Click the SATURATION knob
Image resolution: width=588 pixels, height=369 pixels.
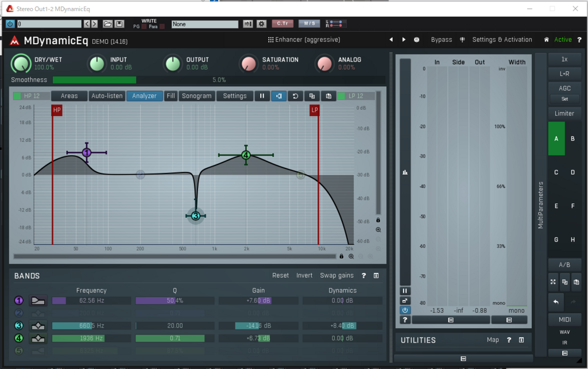(248, 63)
